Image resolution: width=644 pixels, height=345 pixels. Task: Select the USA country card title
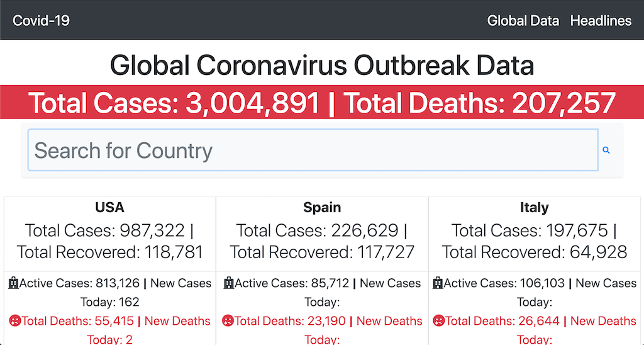click(109, 207)
